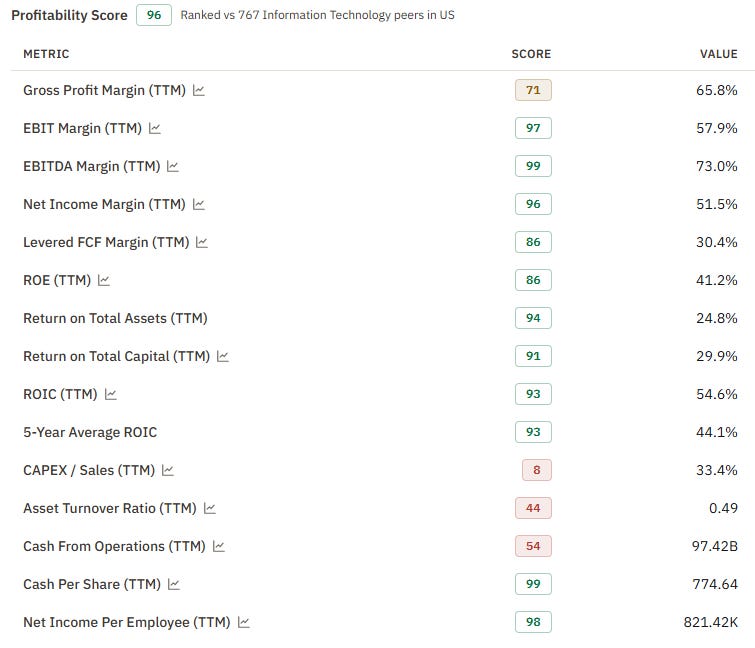Screen dimensions: 755x648
Task: Select the Cash Per Share (TTM) label
Action: (x=92, y=584)
